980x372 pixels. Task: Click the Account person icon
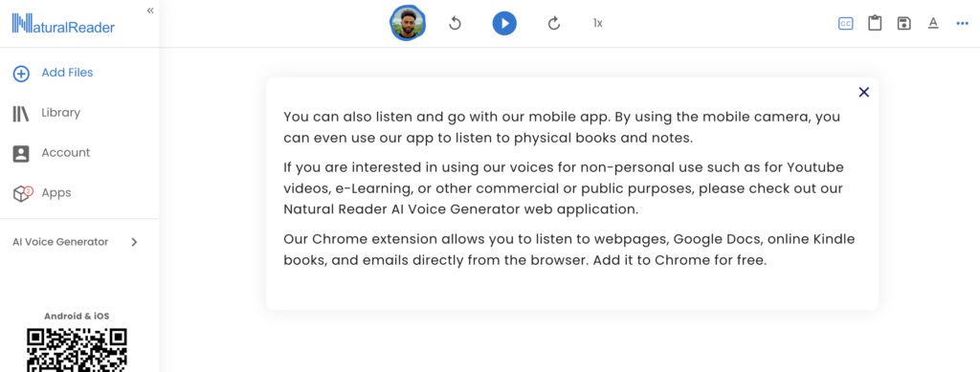click(x=21, y=154)
